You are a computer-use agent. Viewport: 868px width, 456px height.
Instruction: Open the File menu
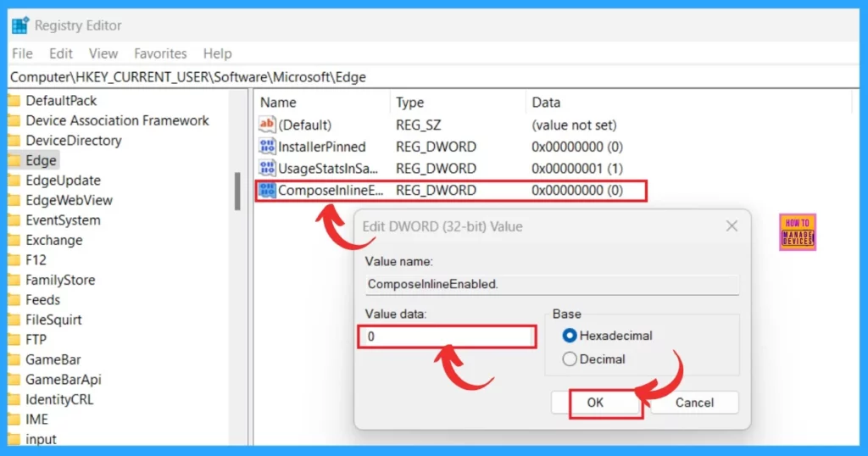pyautogui.click(x=23, y=53)
